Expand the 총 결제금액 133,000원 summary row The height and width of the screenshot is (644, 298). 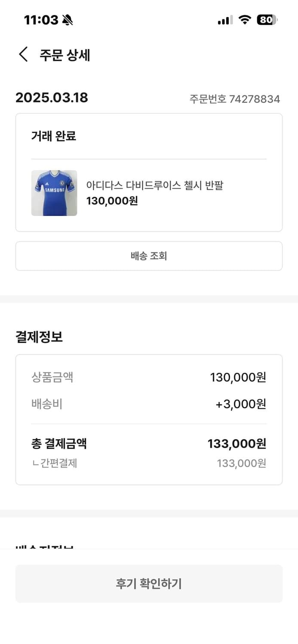[149, 443]
